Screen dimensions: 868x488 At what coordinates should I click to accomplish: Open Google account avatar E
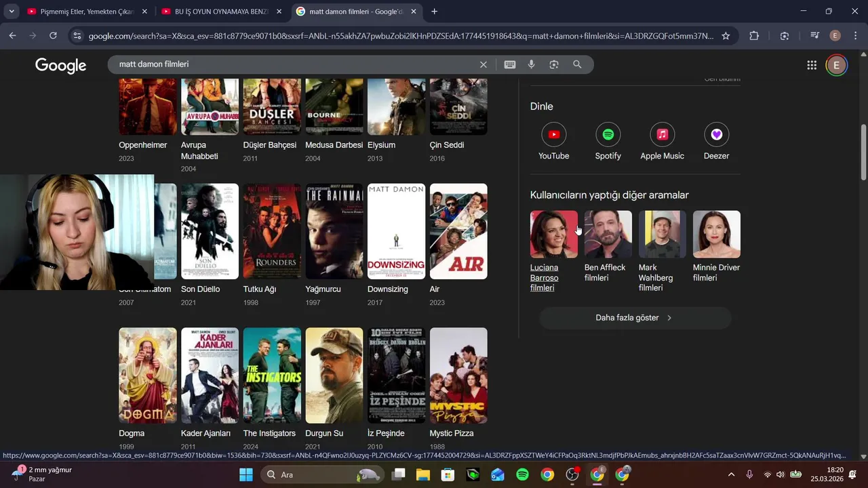pos(836,65)
